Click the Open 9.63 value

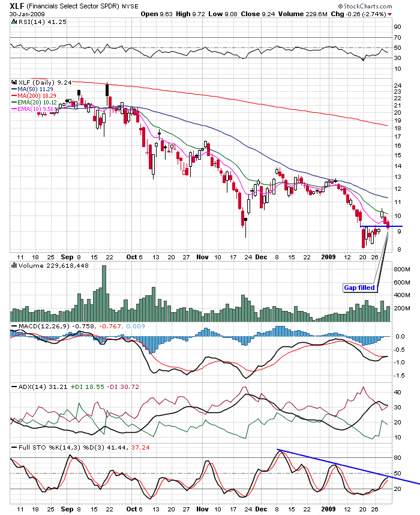157,14
